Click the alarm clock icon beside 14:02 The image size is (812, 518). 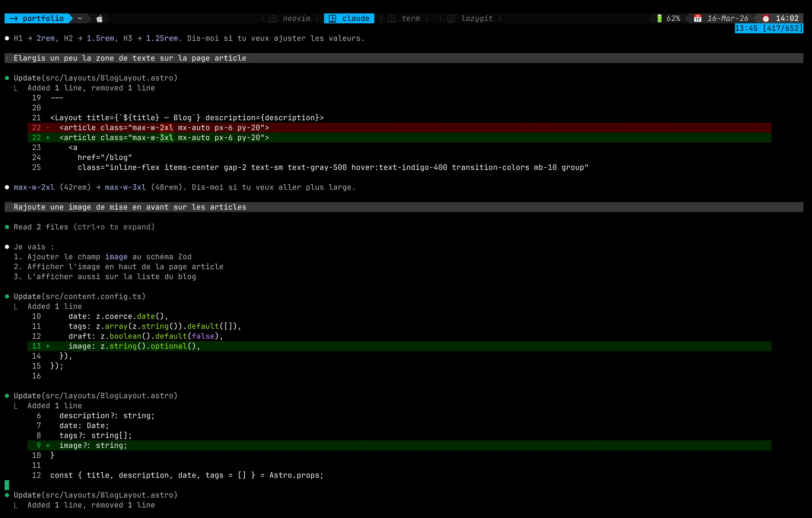click(x=766, y=19)
